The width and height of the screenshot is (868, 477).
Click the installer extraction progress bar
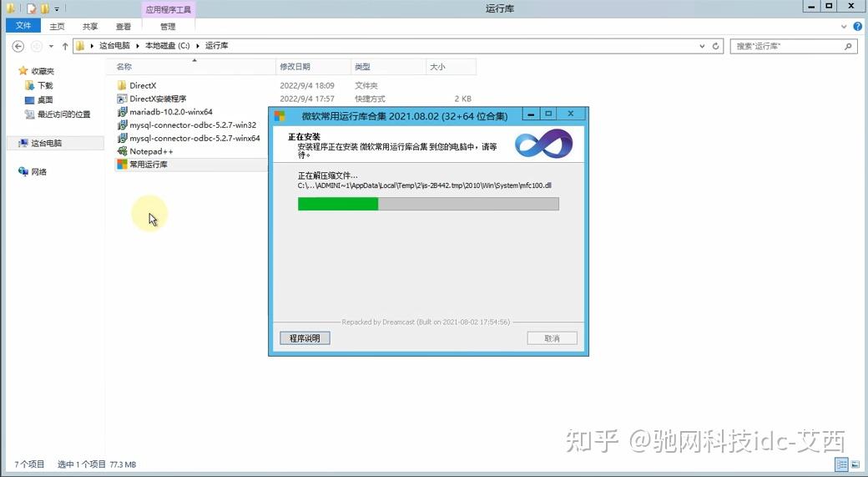[x=428, y=204]
